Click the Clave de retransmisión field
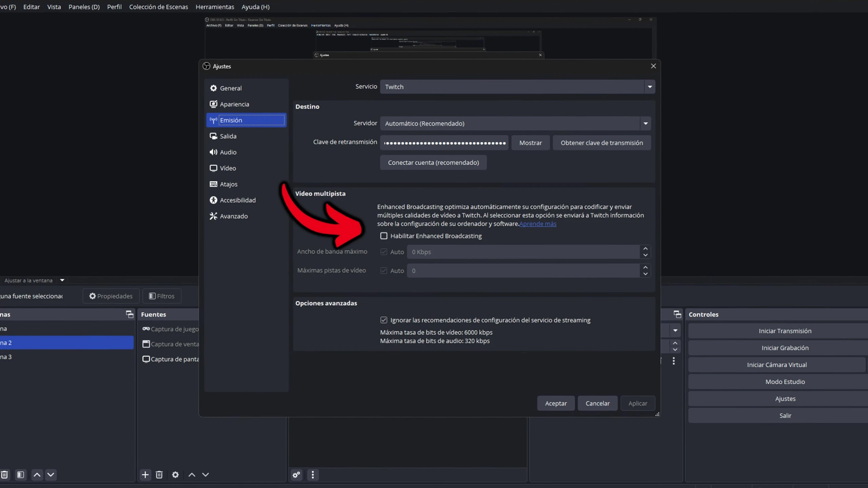The height and width of the screenshot is (488, 868). click(x=444, y=143)
